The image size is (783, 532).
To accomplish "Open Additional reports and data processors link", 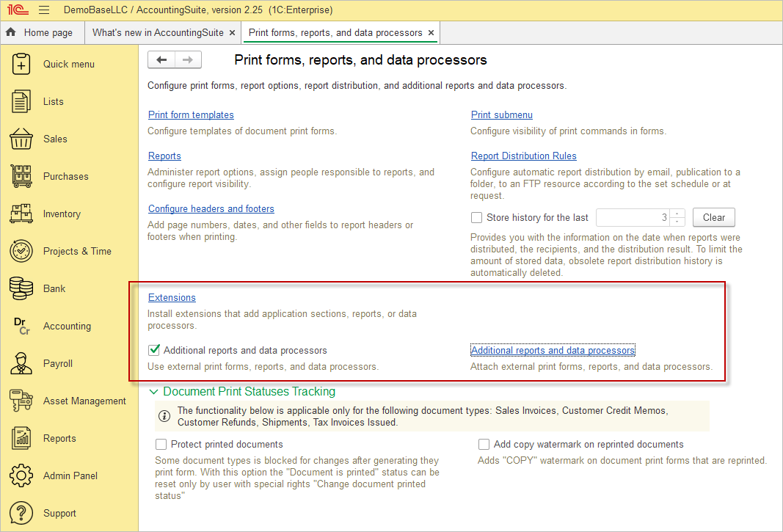I will click(553, 350).
